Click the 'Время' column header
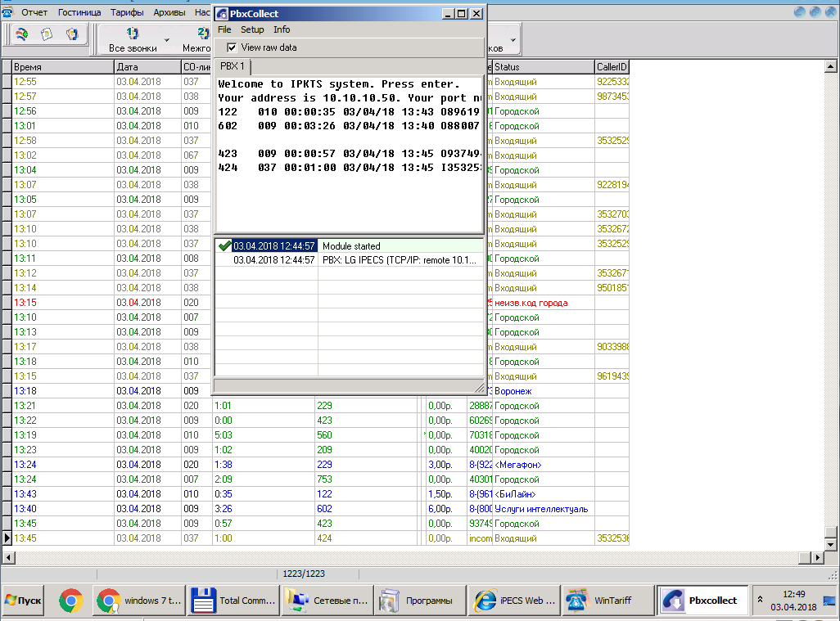 click(x=62, y=67)
